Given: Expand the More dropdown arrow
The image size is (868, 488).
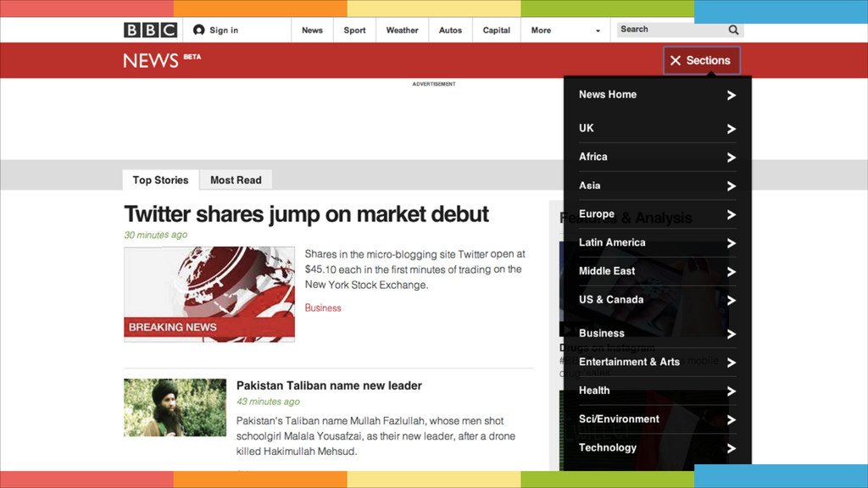Looking at the screenshot, I should click(x=598, y=31).
